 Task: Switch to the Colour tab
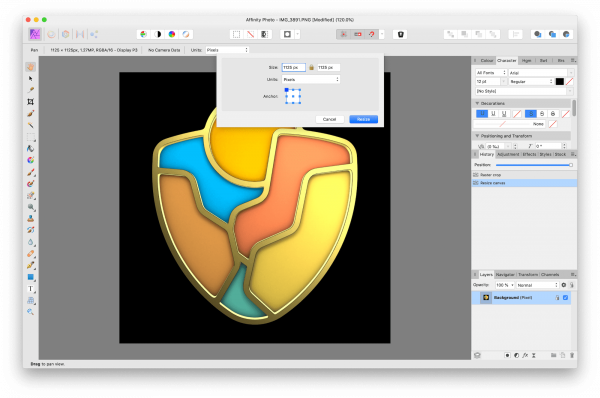pyautogui.click(x=486, y=60)
